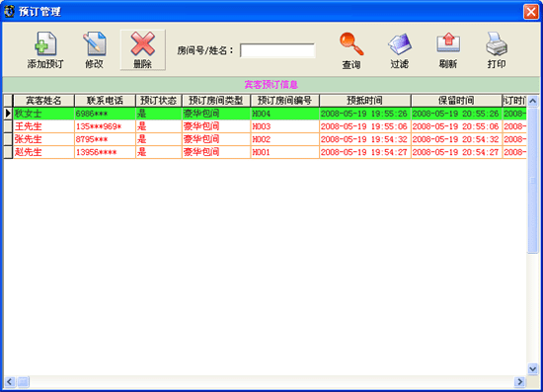Open the 修改 edit reservation tool
Image resolution: width=543 pixels, height=392 pixels.
pos(94,50)
